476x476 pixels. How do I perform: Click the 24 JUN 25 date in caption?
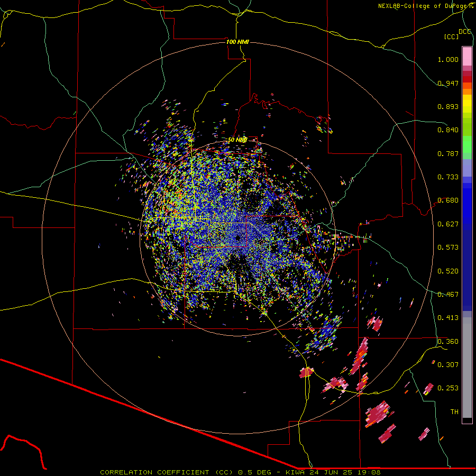coord(332,472)
